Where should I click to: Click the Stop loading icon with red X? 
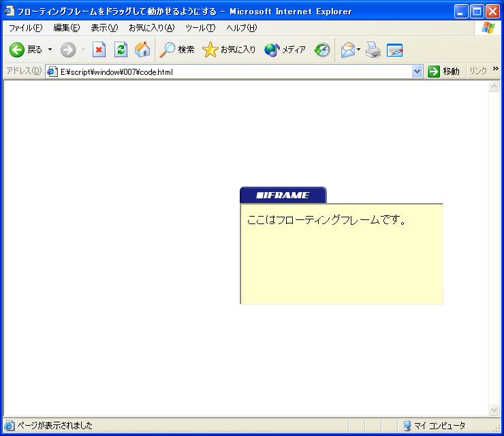[99, 50]
